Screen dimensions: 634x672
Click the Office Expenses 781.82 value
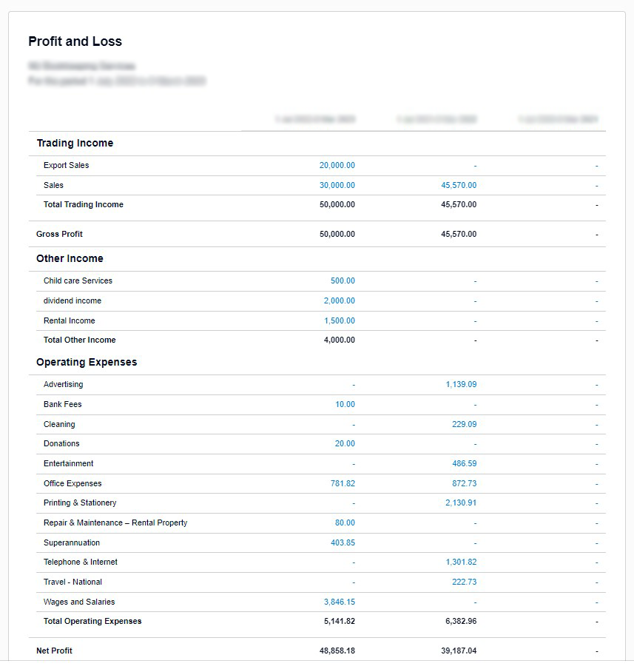[343, 484]
